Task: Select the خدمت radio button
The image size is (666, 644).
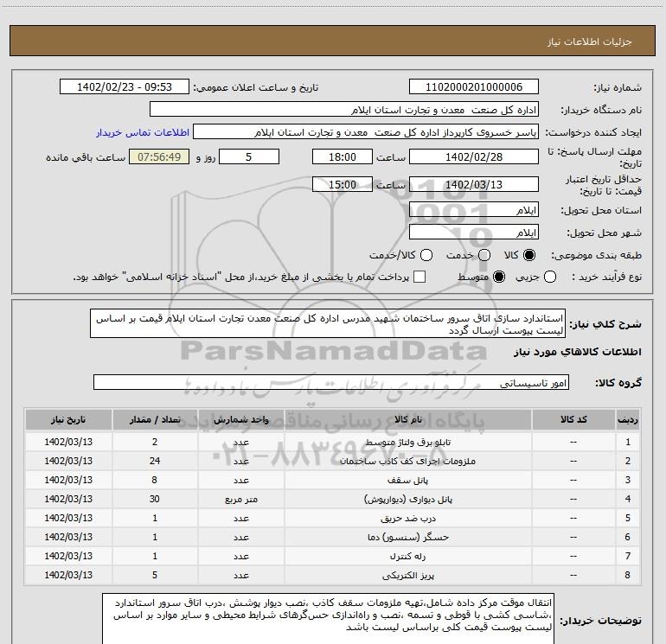Action: click(484, 255)
